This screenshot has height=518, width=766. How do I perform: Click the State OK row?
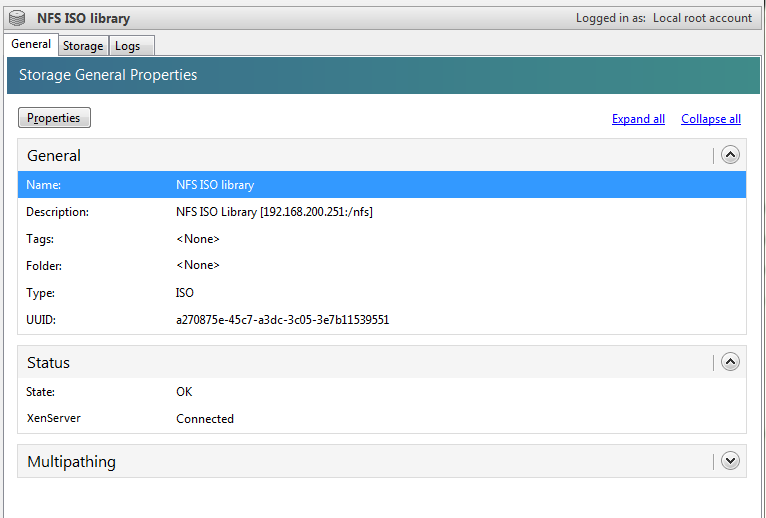tap(381, 392)
